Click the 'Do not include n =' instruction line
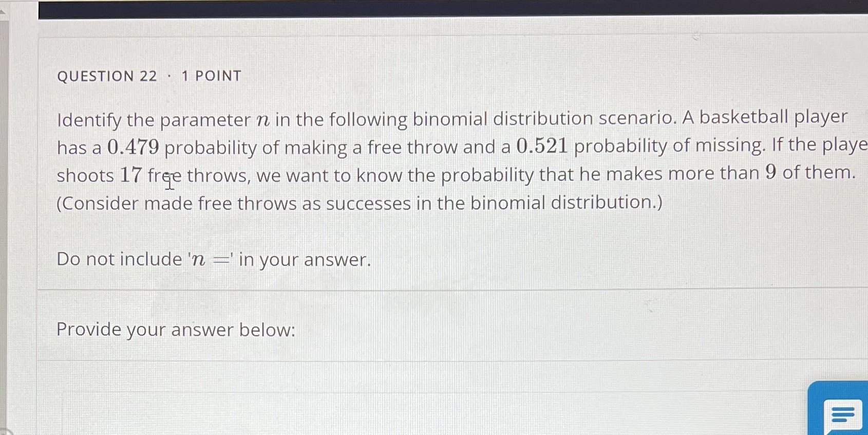This screenshot has width=868, height=435. point(213,259)
